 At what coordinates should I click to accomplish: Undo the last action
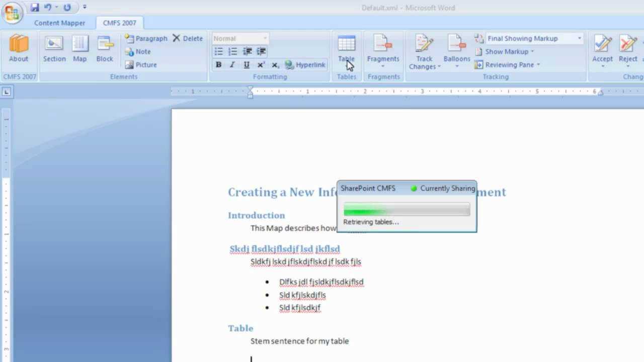[x=48, y=8]
